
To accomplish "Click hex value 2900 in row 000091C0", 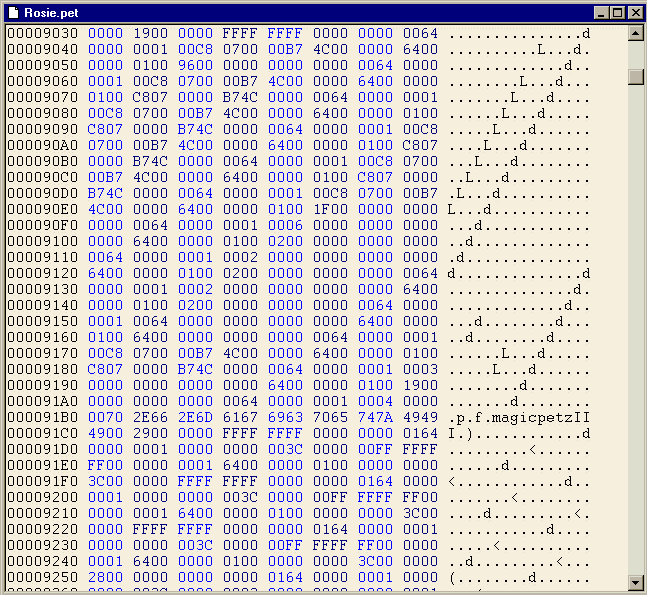I will [x=150, y=433].
